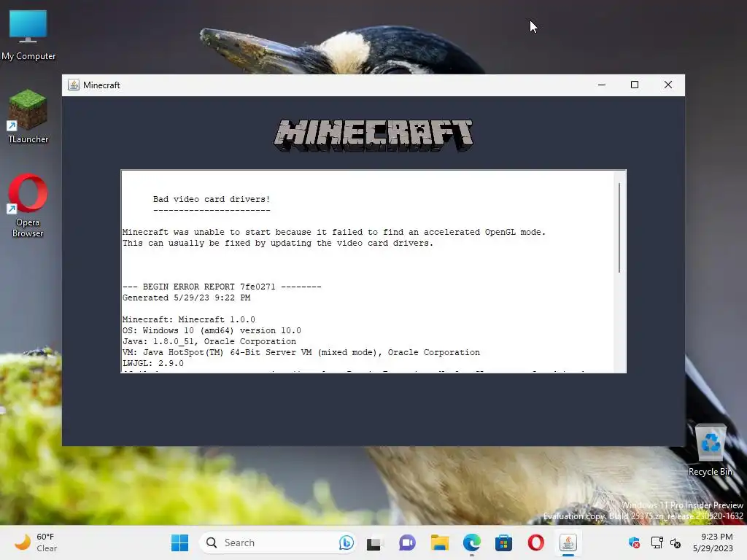Click the 'Minecraft: Minecraft 1.0.0' line
This screenshot has height=560, width=747.
coord(189,319)
